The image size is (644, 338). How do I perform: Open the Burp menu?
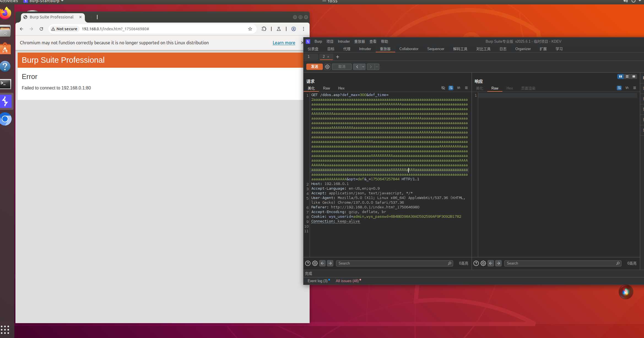318,42
